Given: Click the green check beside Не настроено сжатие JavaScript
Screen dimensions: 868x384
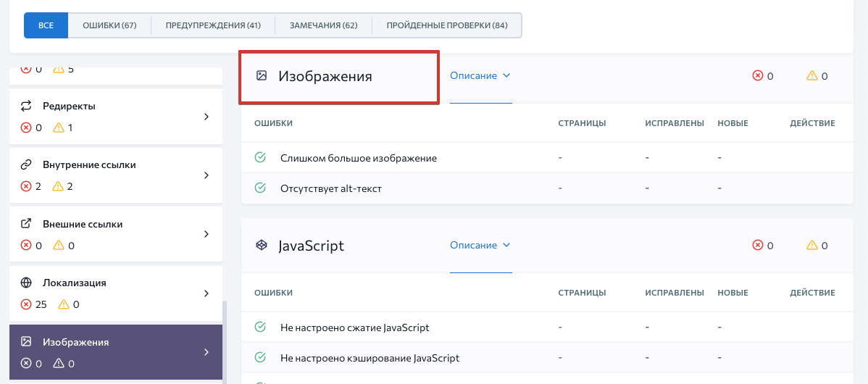Looking at the screenshot, I should click(260, 327).
